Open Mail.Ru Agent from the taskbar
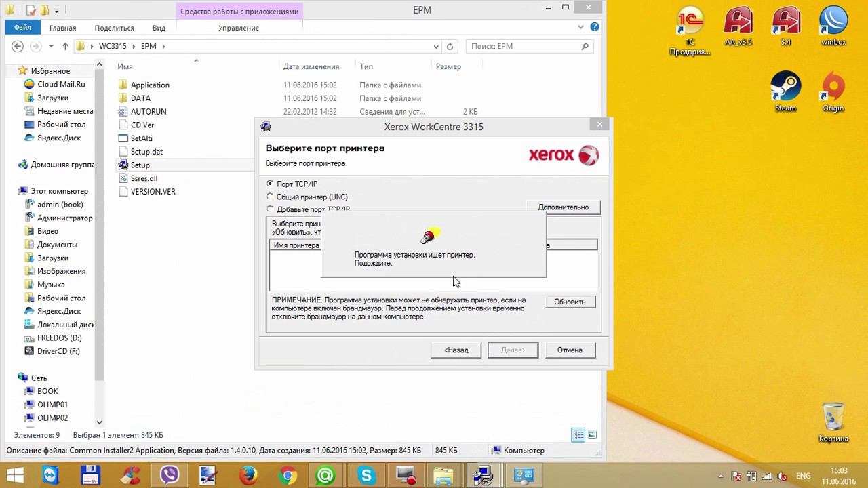 [326, 475]
